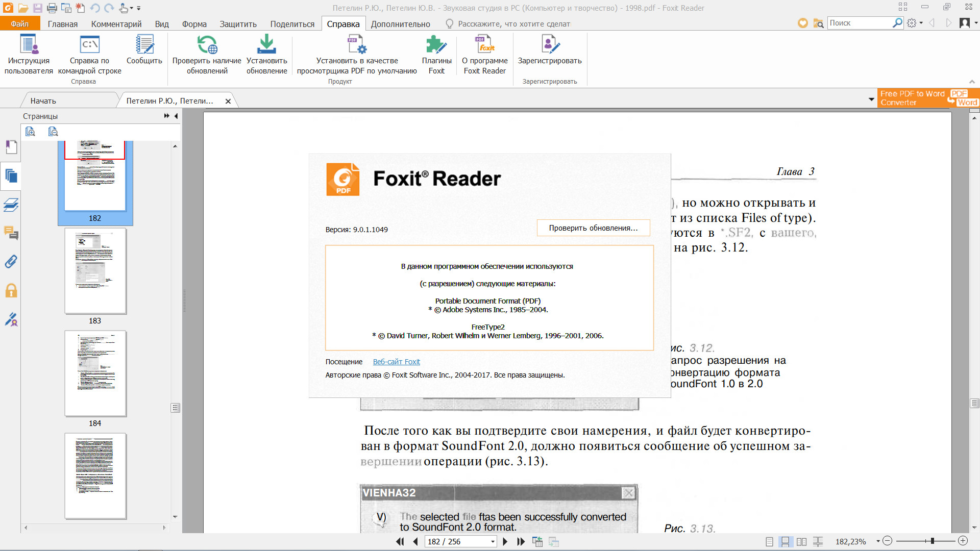Click the zoom in plus button
Viewport: 980px width, 551px height.
click(963, 541)
